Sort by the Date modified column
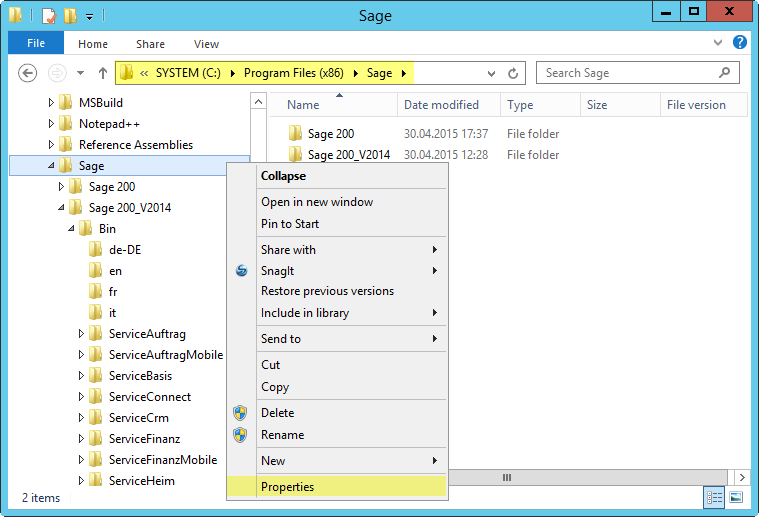This screenshot has width=759, height=517. click(x=449, y=105)
